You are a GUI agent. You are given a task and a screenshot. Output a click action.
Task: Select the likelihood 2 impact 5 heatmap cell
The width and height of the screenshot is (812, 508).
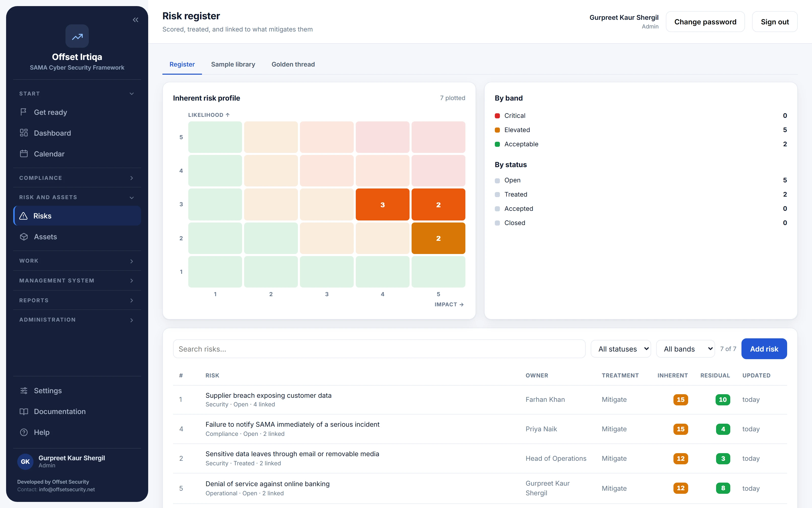pyautogui.click(x=438, y=238)
